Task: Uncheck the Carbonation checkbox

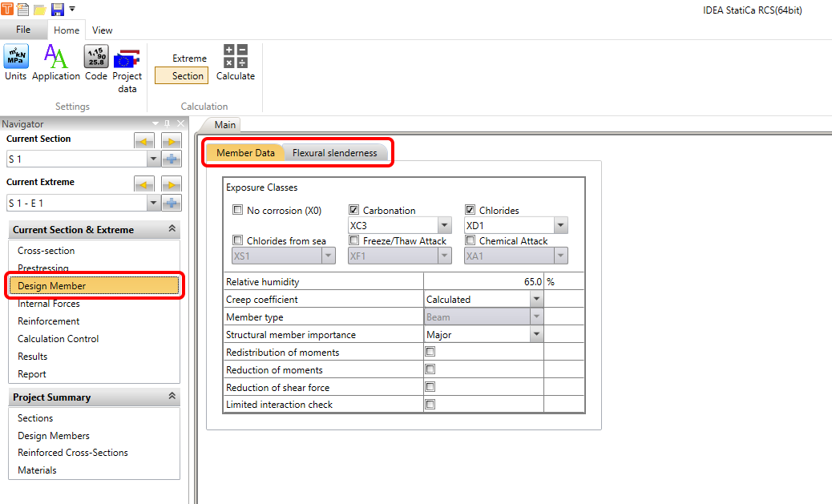Action: (x=354, y=211)
